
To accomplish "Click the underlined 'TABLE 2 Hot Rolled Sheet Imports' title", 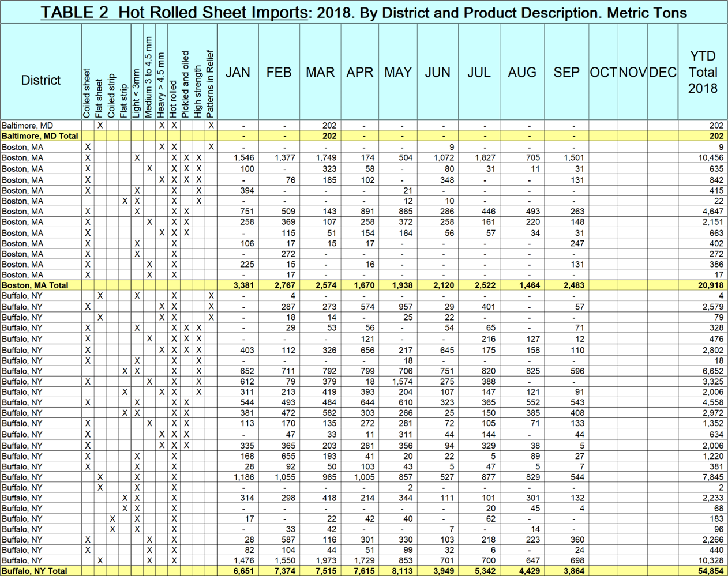I will coord(174,13).
